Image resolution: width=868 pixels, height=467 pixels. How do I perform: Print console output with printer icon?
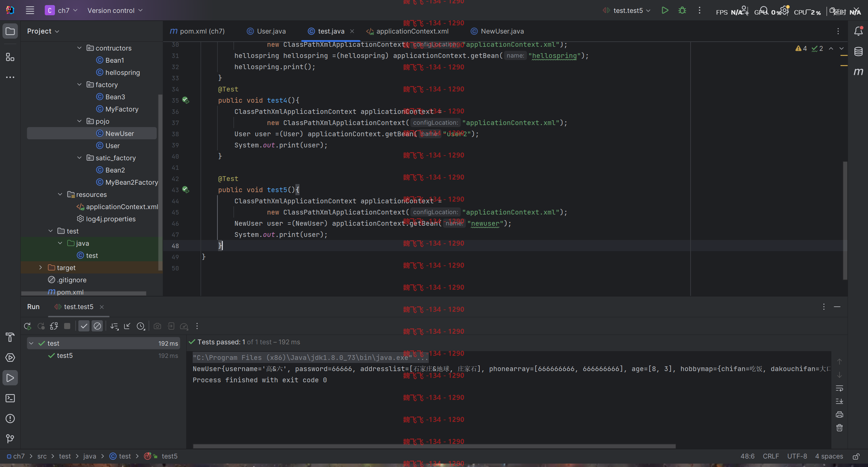click(840, 414)
